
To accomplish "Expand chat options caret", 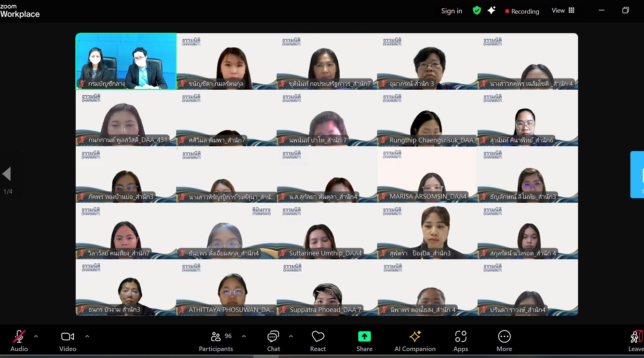I will point(291,336).
